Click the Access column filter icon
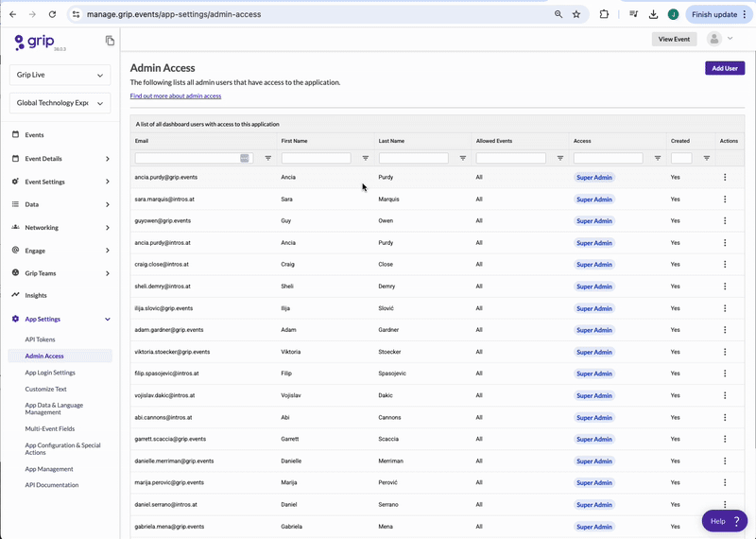Screen dimensions: 756x539 (658, 158)
